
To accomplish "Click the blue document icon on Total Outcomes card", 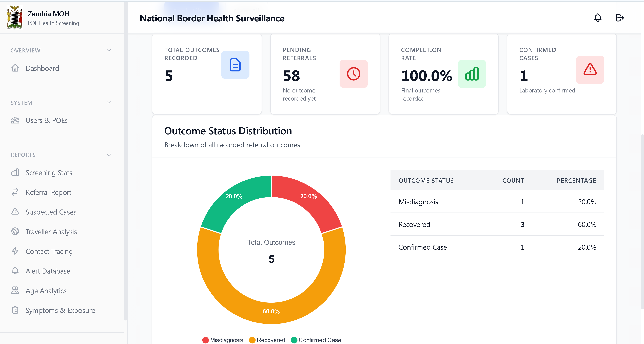I will point(235,65).
